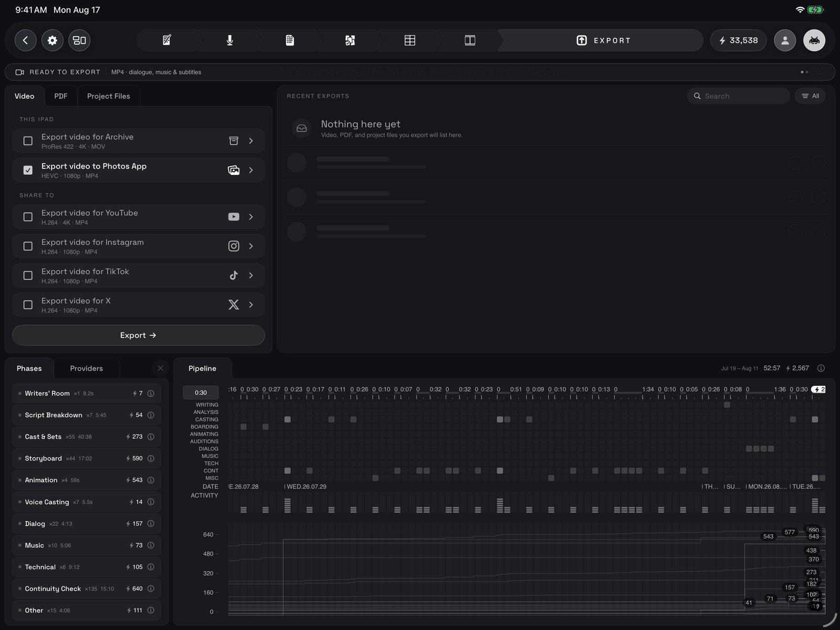
Task: Click the Export arrow button
Action: pos(139,335)
